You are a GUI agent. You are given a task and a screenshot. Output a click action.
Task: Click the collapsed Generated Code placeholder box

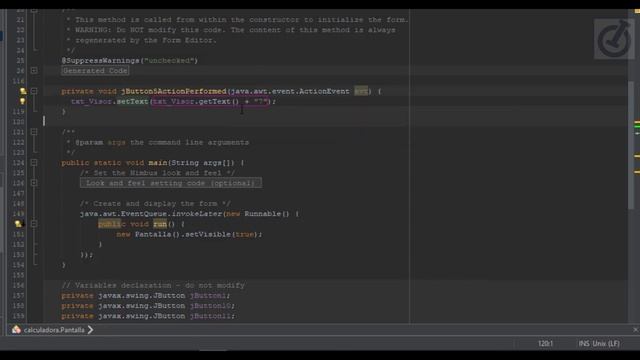95,71
